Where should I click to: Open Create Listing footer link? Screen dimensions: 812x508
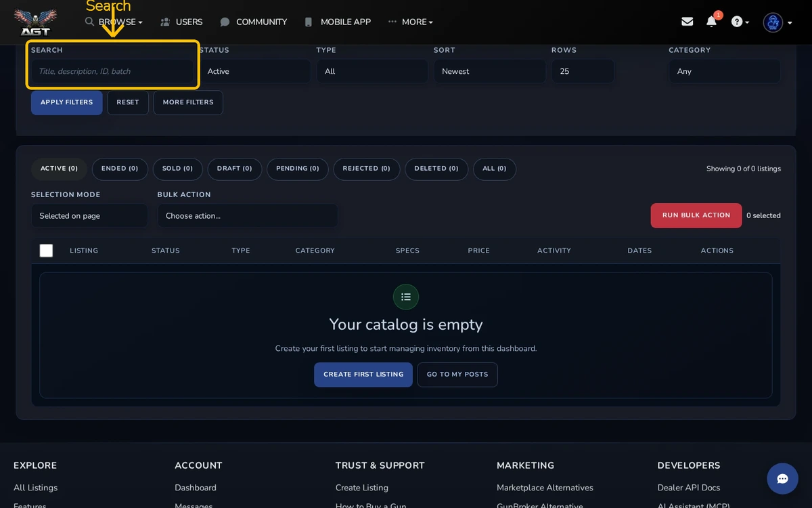tap(362, 488)
